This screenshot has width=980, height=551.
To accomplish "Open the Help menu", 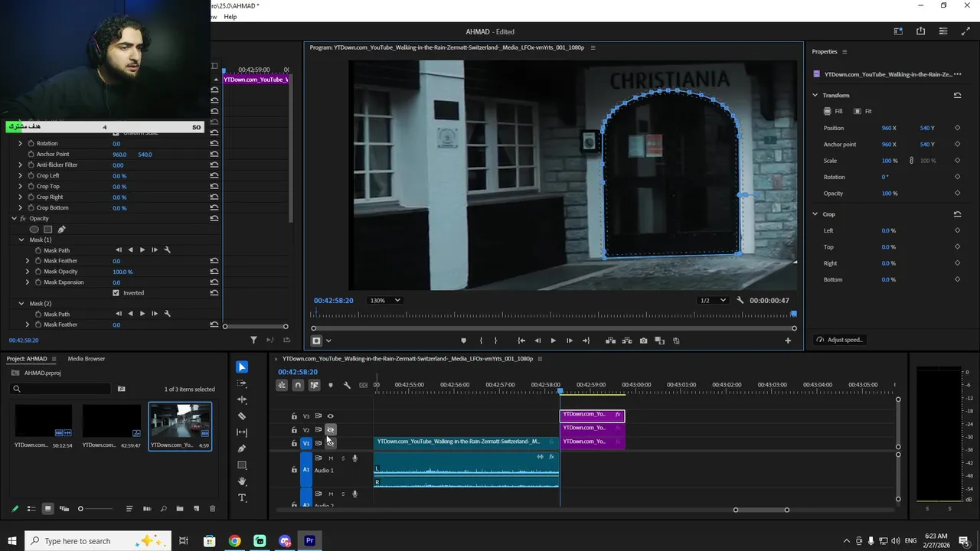I will [230, 17].
